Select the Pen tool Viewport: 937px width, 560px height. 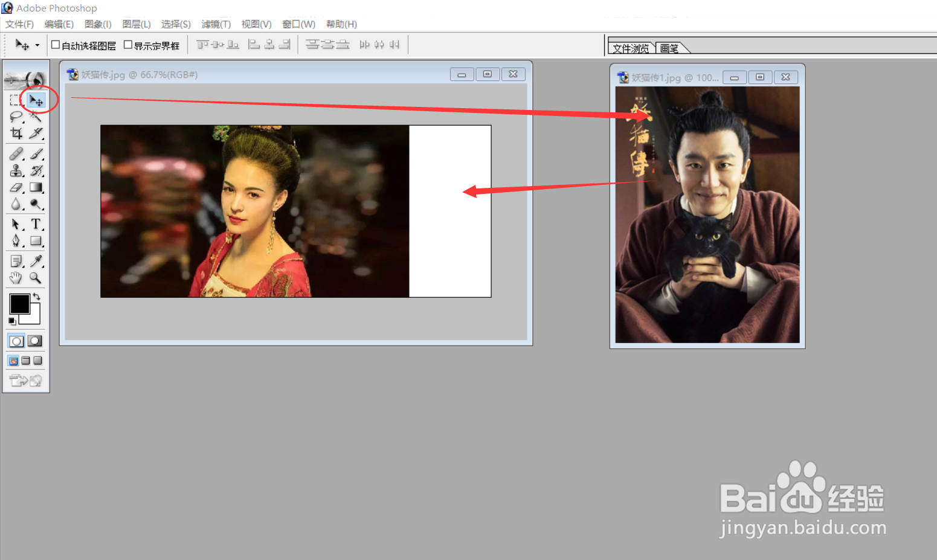(x=16, y=241)
